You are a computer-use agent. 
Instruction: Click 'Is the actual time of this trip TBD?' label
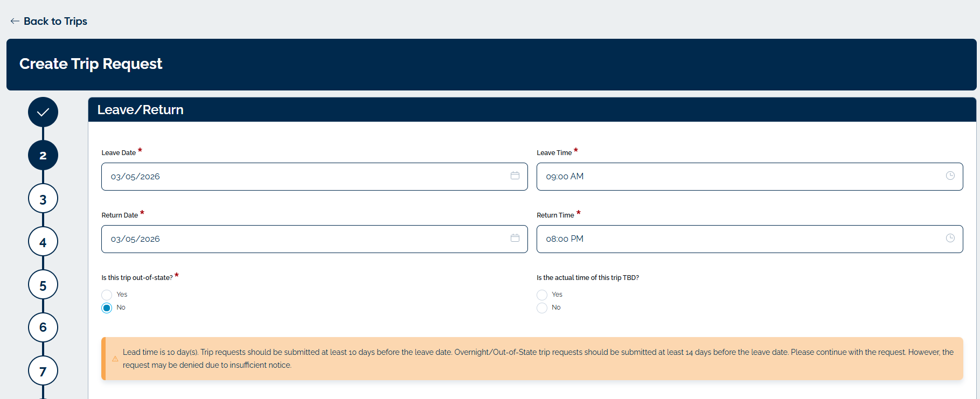click(x=588, y=278)
